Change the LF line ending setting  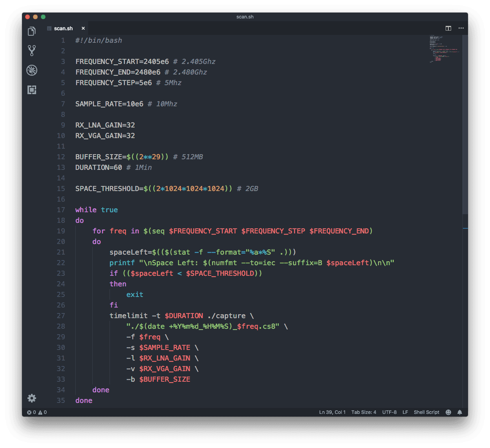[x=405, y=412]
